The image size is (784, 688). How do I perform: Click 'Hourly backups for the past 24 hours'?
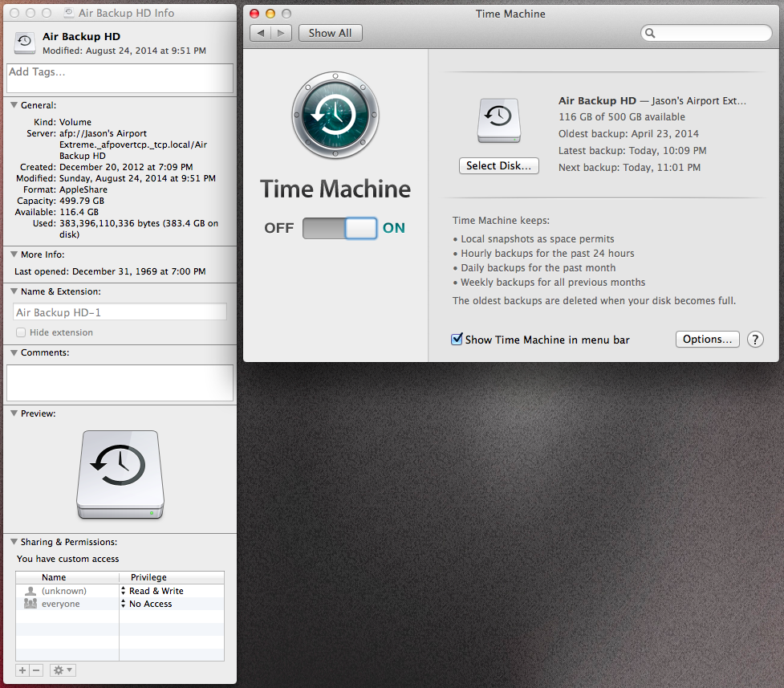tap(547, 253)
